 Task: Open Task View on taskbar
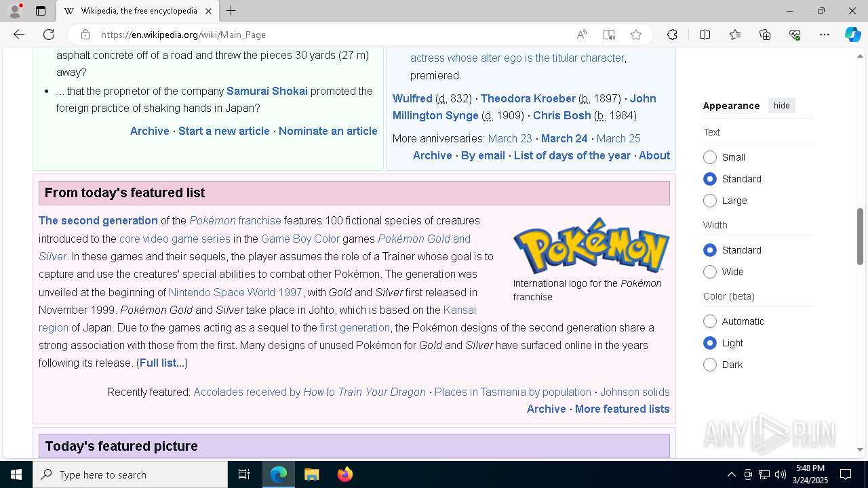click(x=244, y=474)
